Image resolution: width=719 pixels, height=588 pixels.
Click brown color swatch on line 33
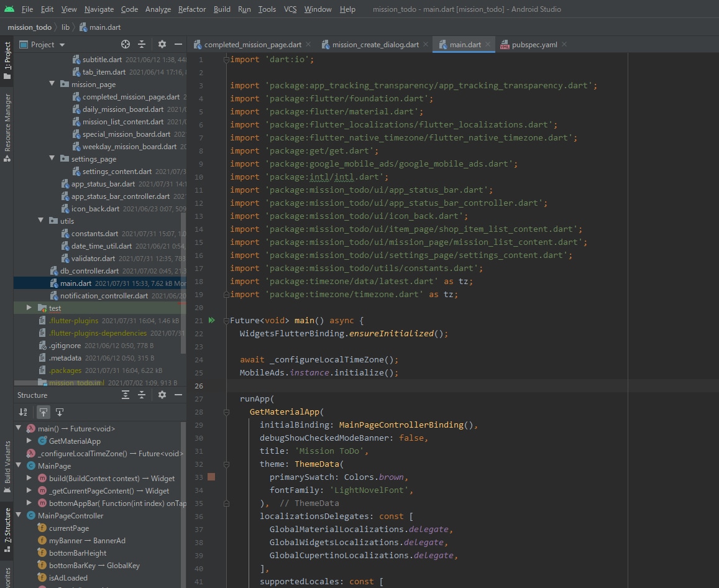211,477
